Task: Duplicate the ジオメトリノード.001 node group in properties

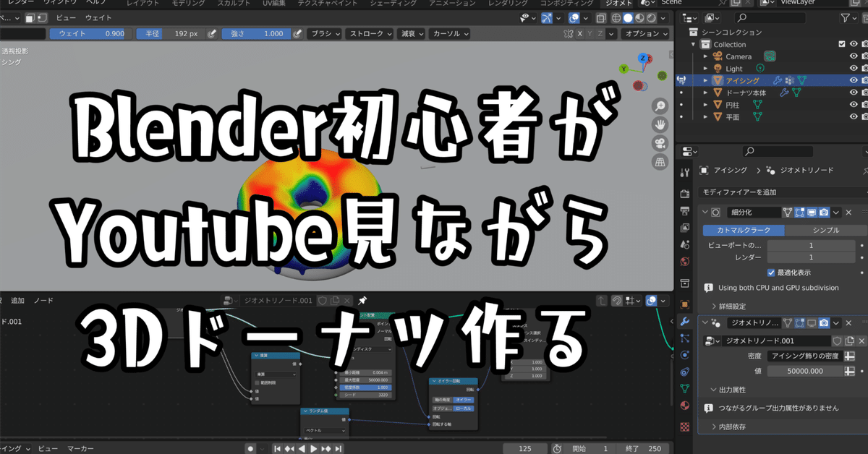Action: (850, 341)
